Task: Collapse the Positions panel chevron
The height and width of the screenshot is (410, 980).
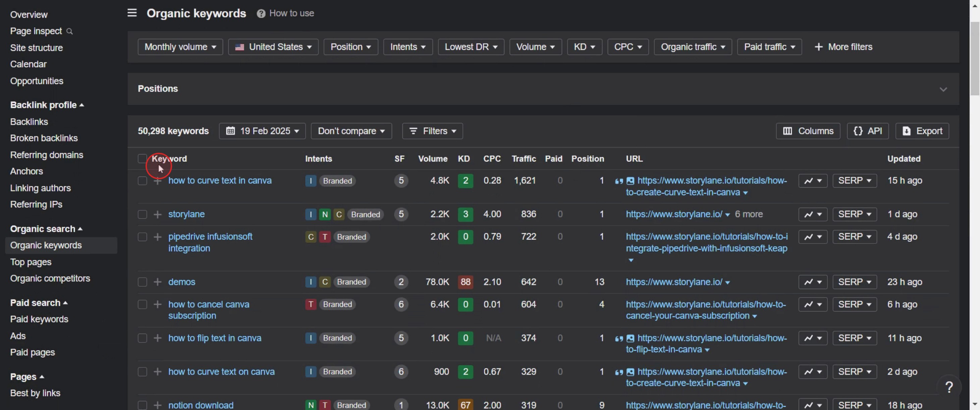Action: (943, 89)
